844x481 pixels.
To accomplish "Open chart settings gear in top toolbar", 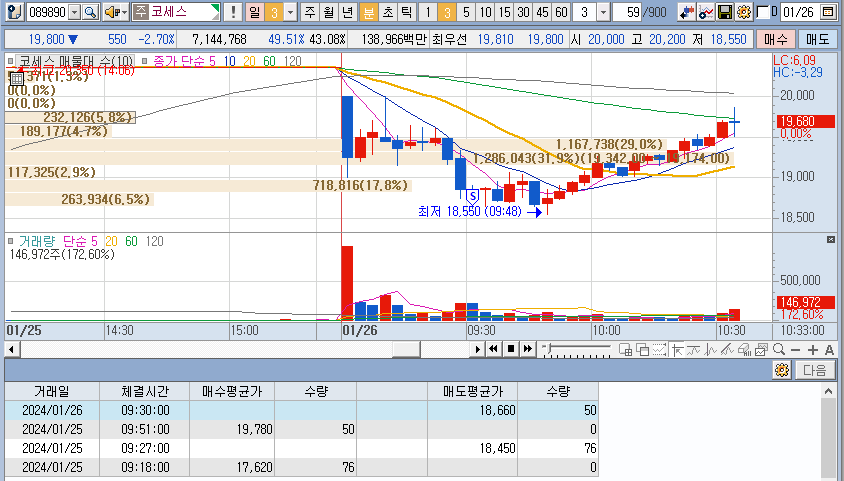I will pyautogui.click(x=744, y=12).
